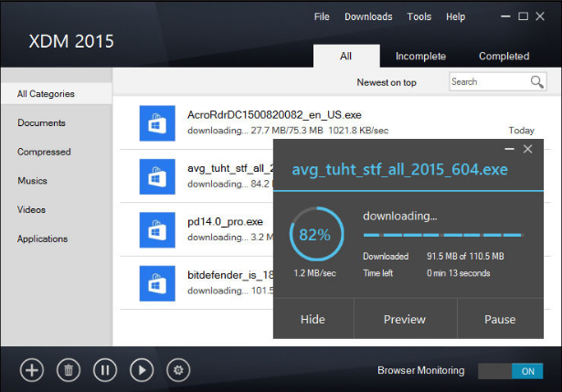This screenshot has width=562, height=392.
Task: Click the XDM 2015 application title
Action: [71, 41]
